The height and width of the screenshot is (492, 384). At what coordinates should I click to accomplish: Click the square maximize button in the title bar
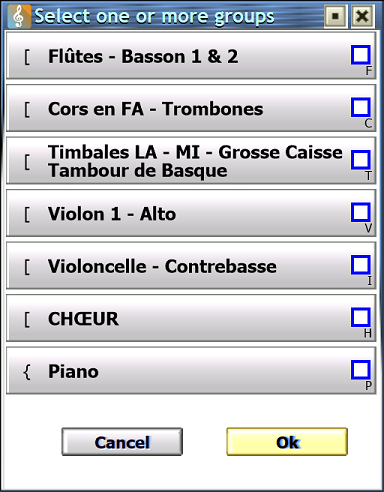336,16
